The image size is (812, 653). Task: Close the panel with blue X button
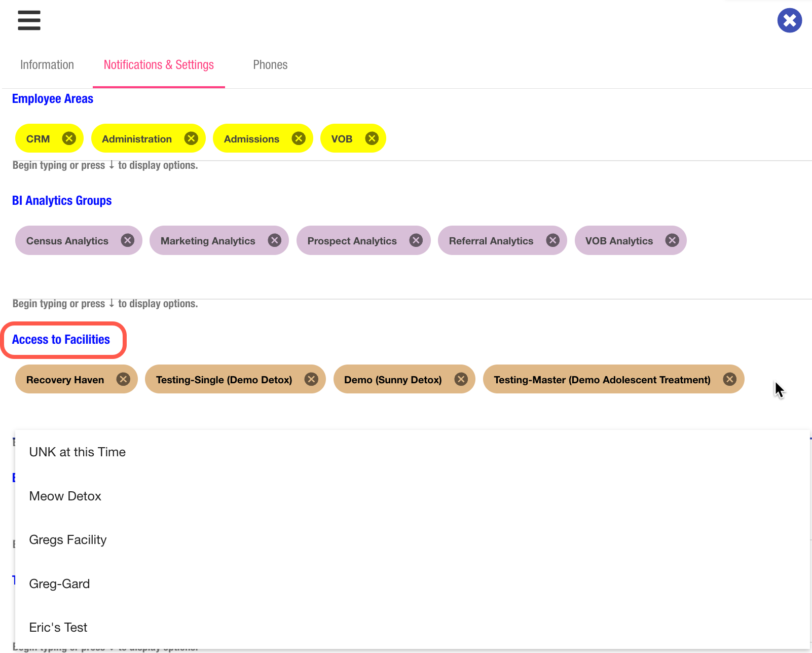pyautogui.click(x=789, y=20)
